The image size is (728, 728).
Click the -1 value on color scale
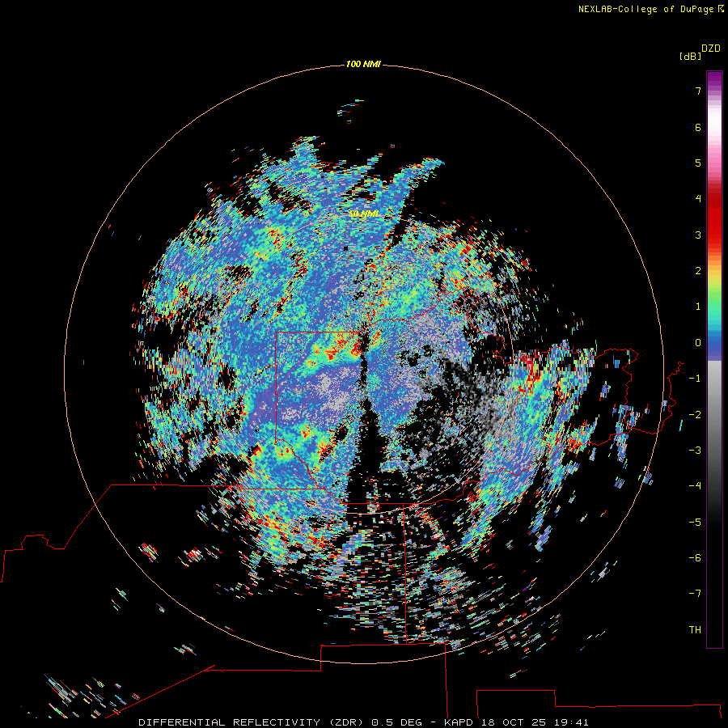(695, 379)
